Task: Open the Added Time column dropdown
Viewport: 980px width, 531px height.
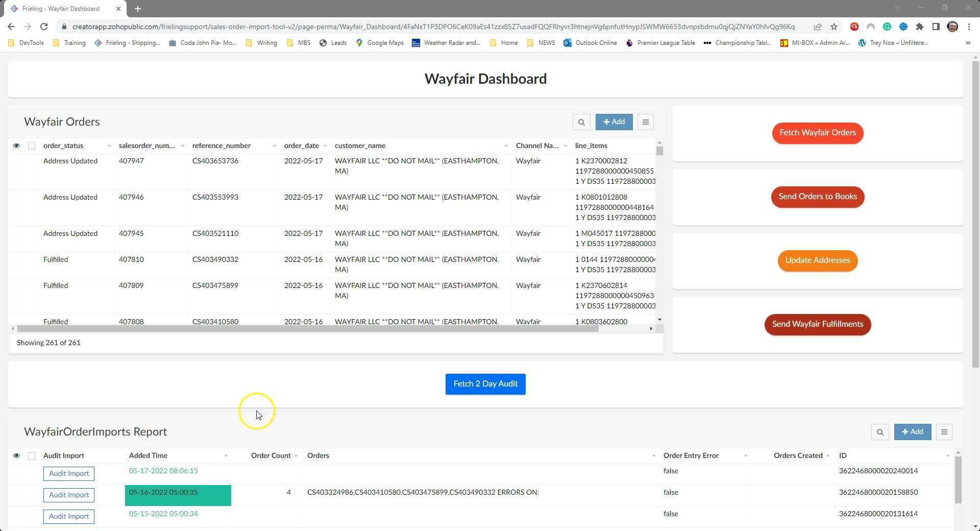Action: tap(225, 455)
